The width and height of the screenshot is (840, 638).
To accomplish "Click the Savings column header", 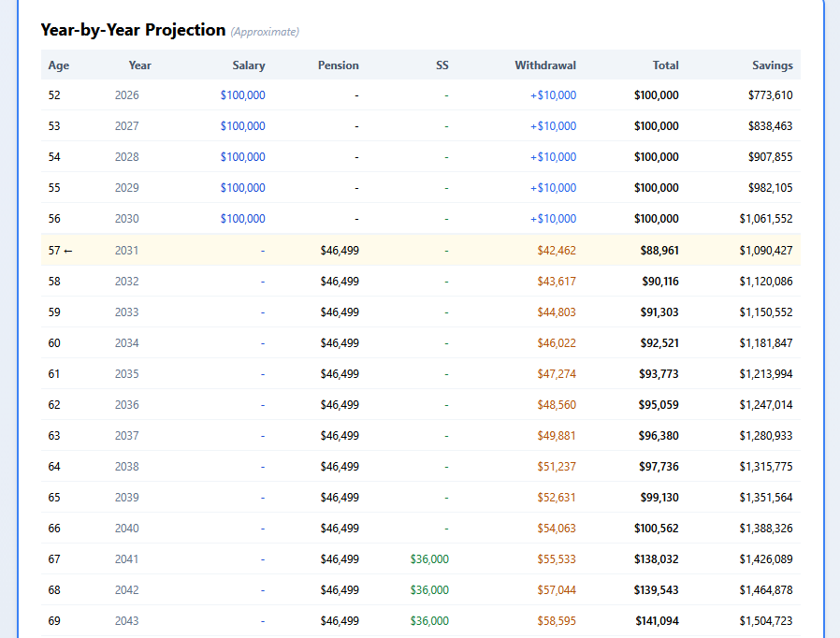I will point(773,65).
